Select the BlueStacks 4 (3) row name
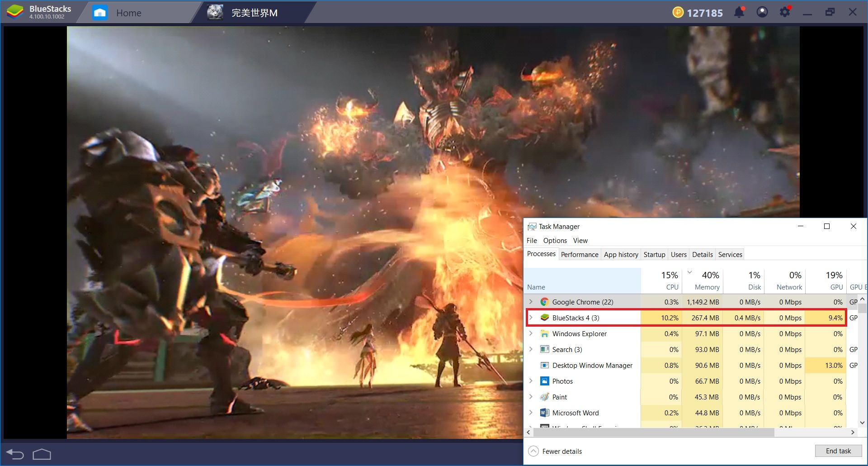The width and height of the screenshot is (868, 466). click(576, 318)
